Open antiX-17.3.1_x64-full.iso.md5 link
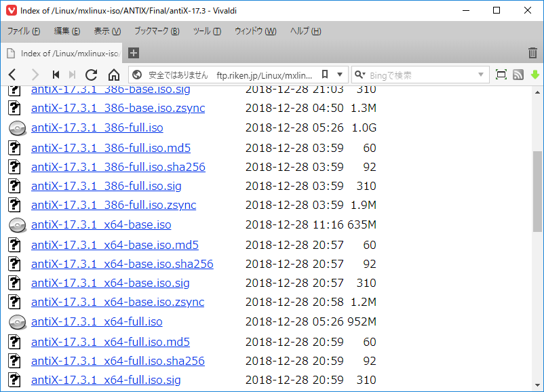 coord(111,342)
